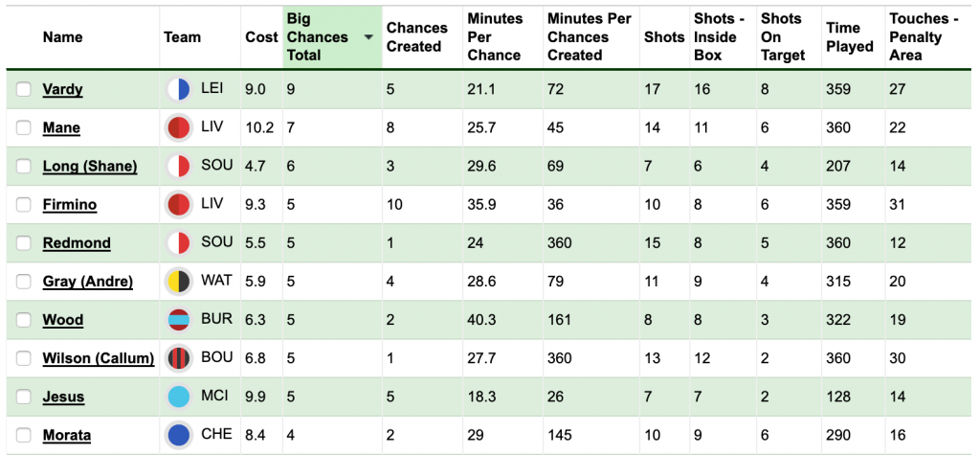Select the checkbox for Firmino
Viewport: 980px width, 455px height.
coord(24,205)
